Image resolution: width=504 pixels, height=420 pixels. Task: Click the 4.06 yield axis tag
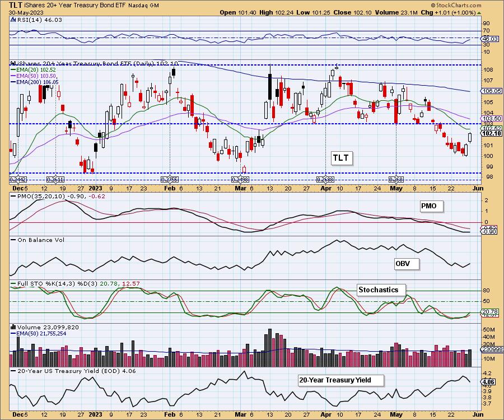(x=489, y=382)
